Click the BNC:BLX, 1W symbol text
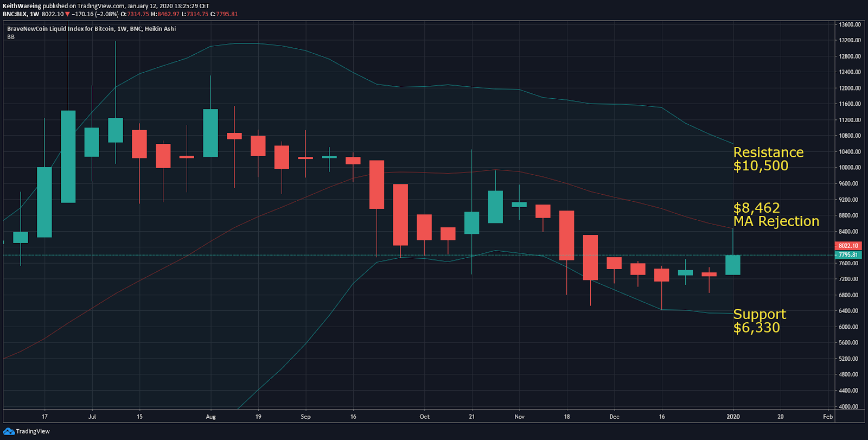868x440 pixels. (x=21, y=14)
